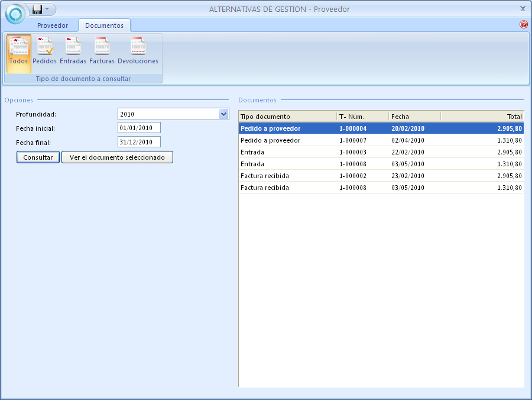Choose the Facturas document filter
This screenshot has width=532, height=400.
[102, 51]
